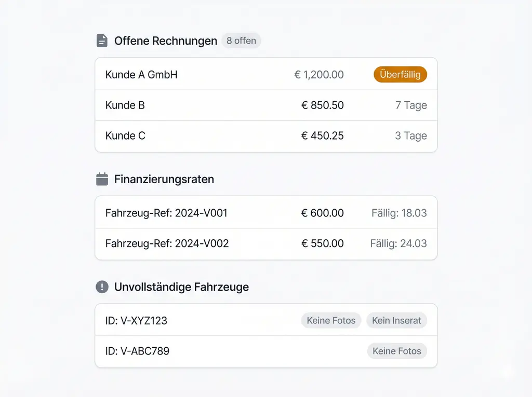
Task: Click the Kein Inserat badge for V-XYZ123
Action: (x=396, y=320)
